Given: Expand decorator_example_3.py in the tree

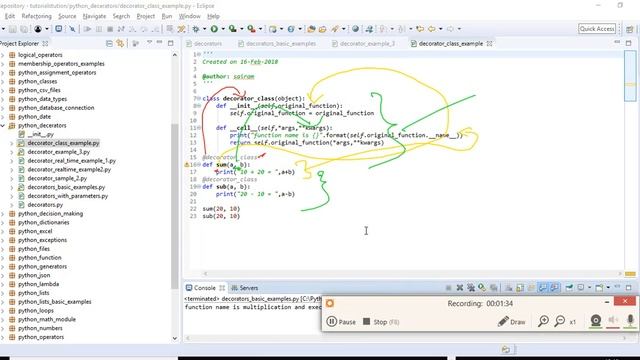Looking at the screenshot, I should (x=12, y=152).
